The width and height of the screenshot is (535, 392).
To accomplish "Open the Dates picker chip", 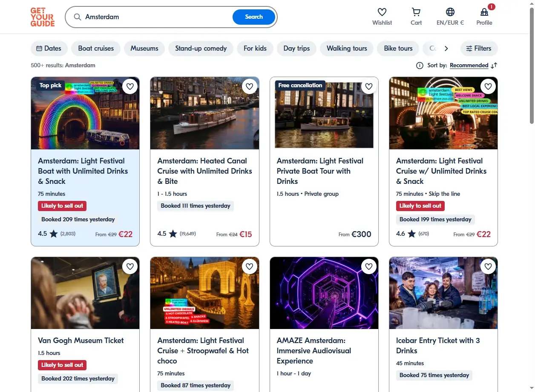I will 49,49.
